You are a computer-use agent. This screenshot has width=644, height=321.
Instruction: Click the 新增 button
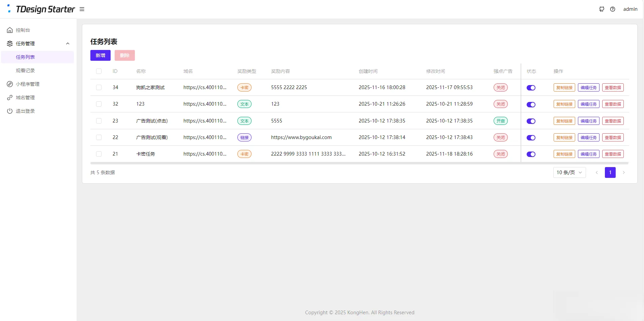[x=100, y=55]
